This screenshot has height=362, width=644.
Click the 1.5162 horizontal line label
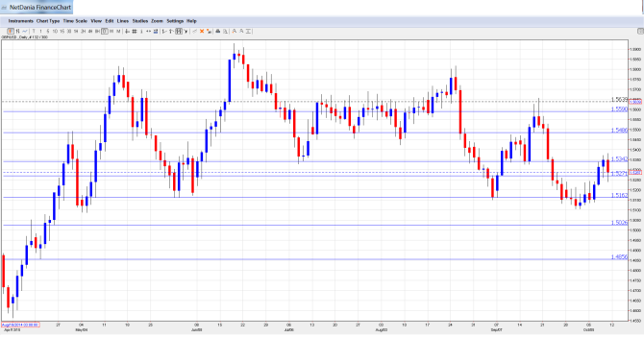619,195
